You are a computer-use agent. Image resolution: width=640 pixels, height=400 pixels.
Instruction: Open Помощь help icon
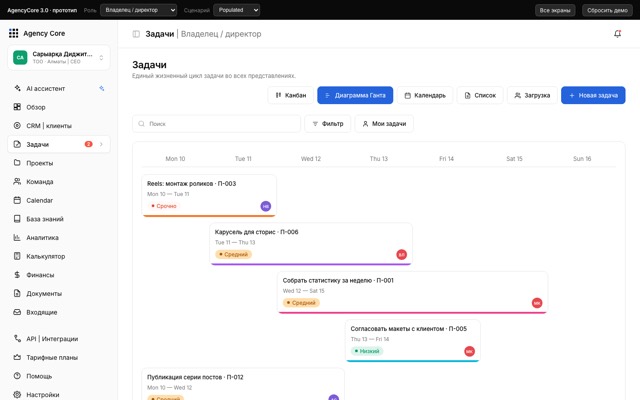tap(17, 376)
